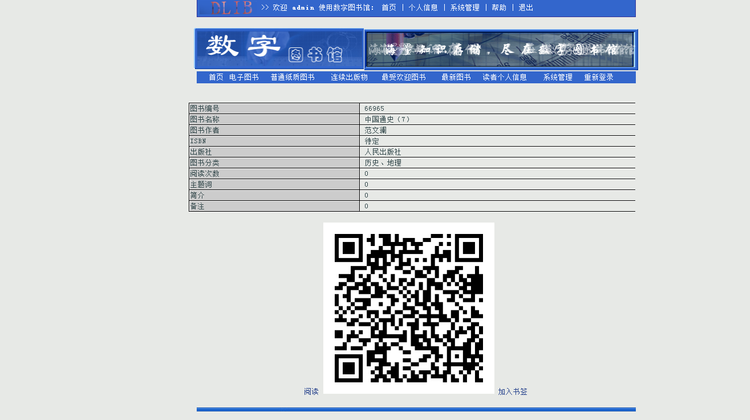Viewport: 750px width, 420px height.
Task: Select author name 范文澜
Action: pos(375,130)
